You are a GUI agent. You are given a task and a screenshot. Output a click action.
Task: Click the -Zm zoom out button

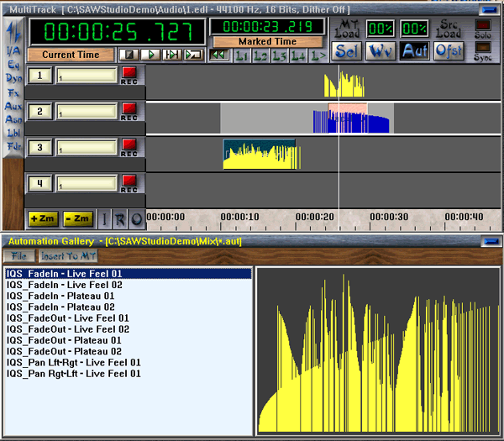pyautogui.click(x=78, y=219)
